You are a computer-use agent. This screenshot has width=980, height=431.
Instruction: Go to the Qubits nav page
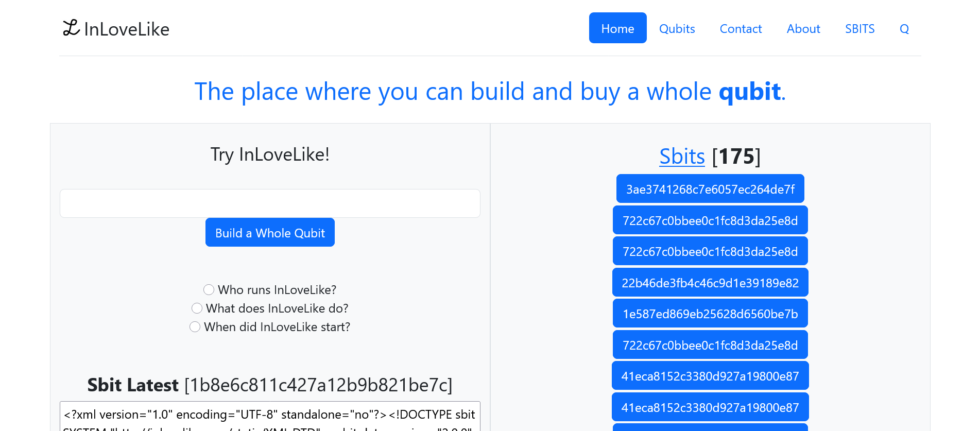677,28
